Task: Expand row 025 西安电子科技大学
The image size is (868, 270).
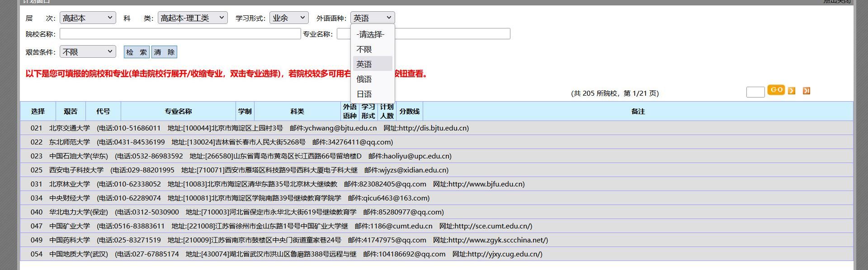Action: pos(436,170)
